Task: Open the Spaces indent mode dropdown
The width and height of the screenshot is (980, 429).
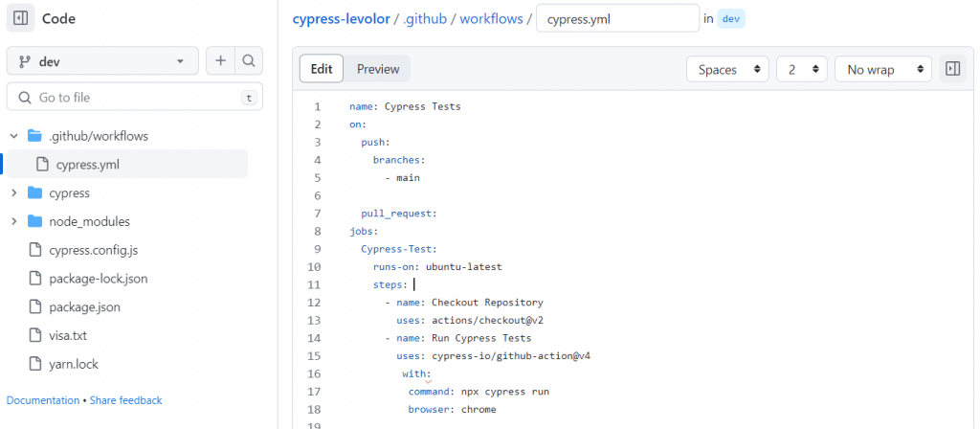Action: (727, 69)
